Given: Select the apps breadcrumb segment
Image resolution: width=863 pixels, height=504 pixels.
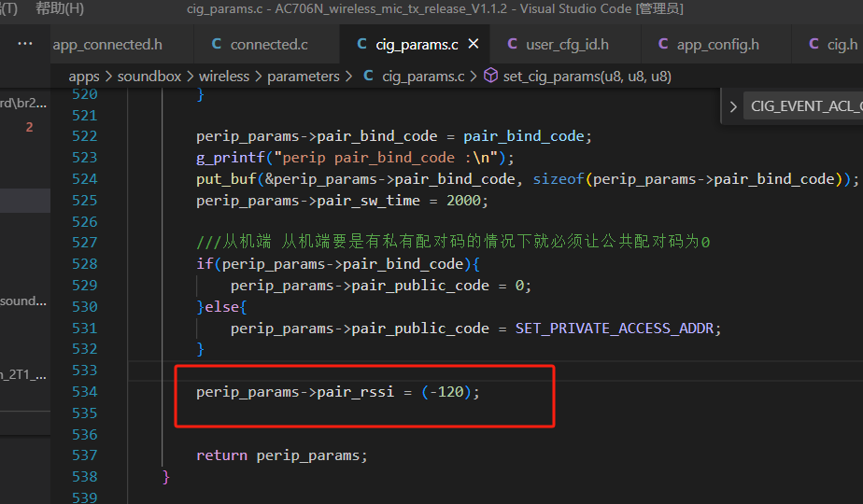Looking at the screenshot, I should pos(84,77).
